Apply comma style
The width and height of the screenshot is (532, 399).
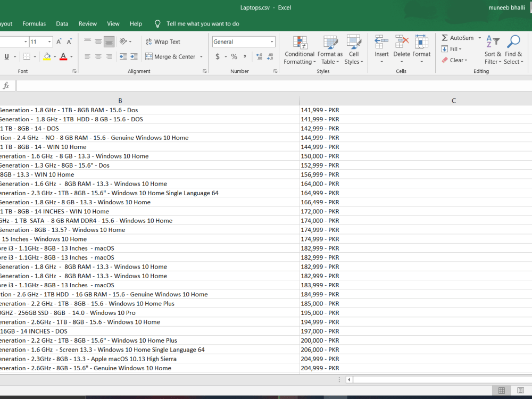[245, 57]
